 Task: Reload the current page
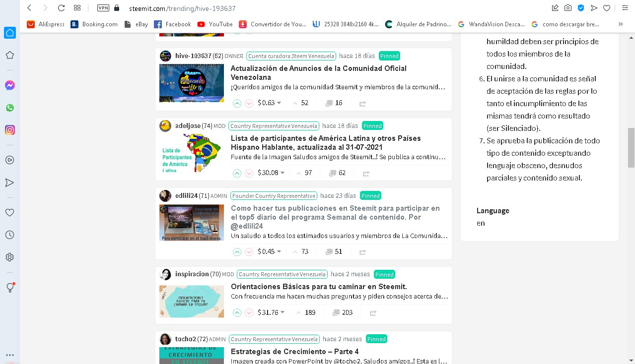click(61, 8)
